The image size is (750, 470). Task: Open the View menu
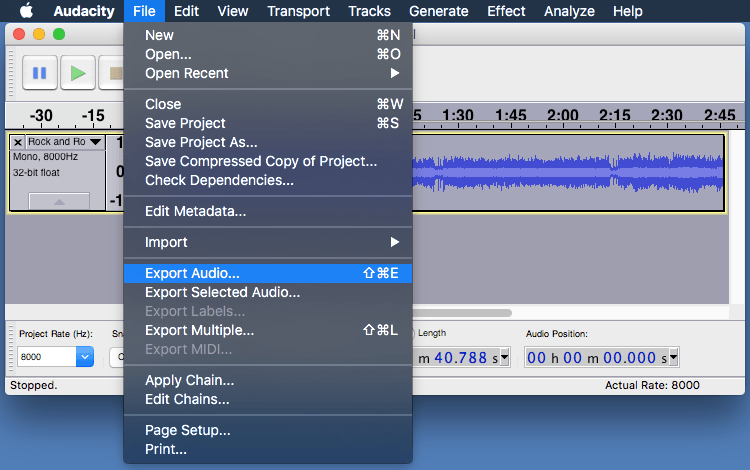coord(232,11)
